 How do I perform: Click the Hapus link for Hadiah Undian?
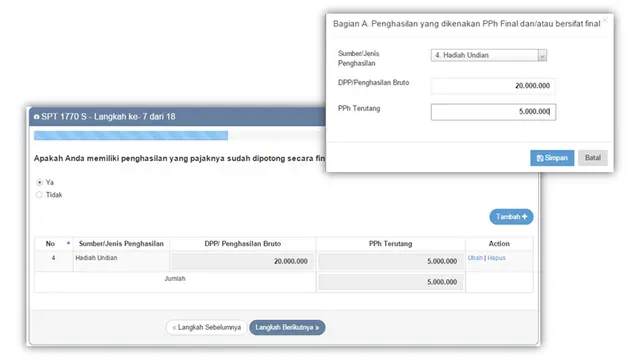click(496, 258)
